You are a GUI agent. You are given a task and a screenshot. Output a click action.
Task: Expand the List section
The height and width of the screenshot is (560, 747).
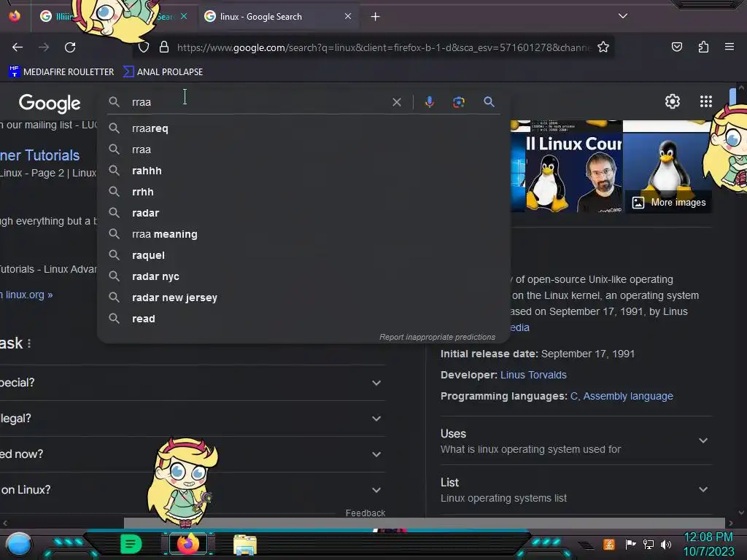click(576, 489)
